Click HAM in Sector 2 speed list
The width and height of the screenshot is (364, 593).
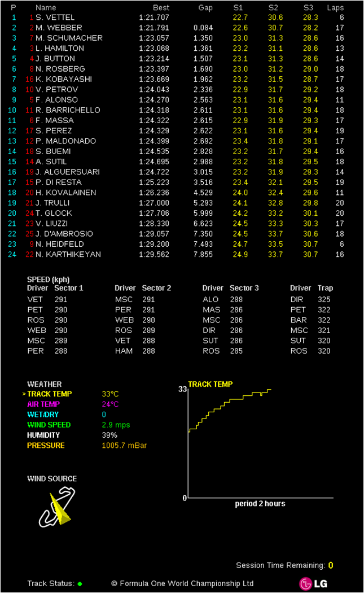click(124, 351)
